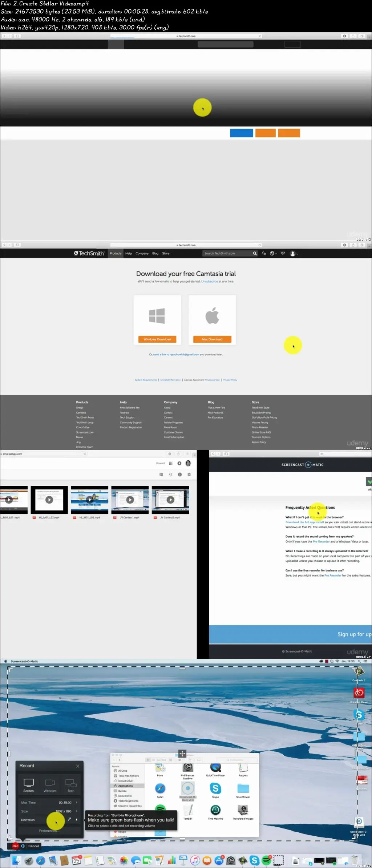Click the Skype app icon in Finder
The height and width of the screenshot is (868, 372).
[215, 788]
